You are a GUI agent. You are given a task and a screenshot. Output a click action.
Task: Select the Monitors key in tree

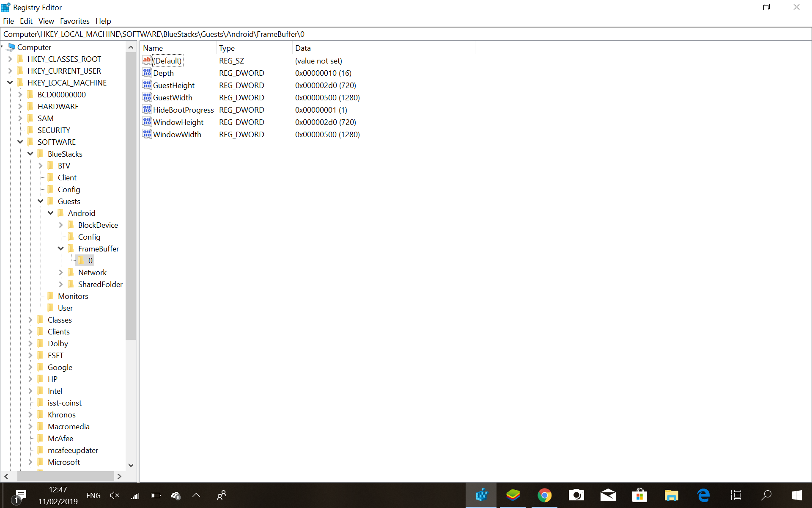tap(73, 296)
